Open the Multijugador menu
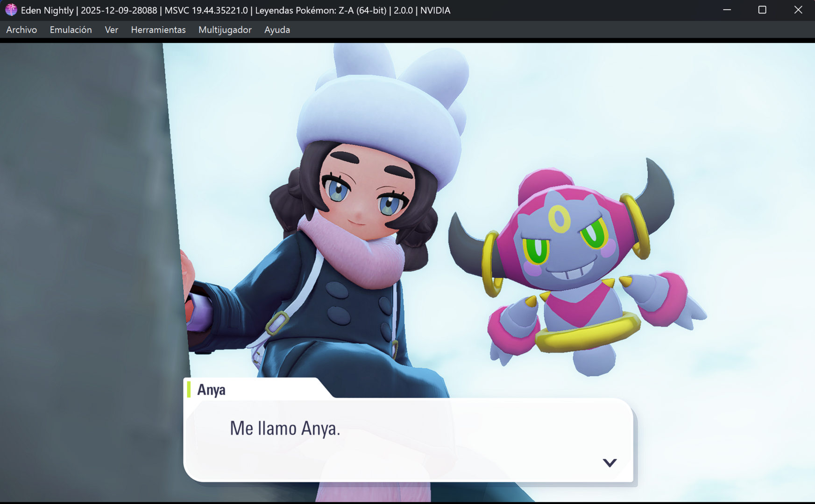This screenshot has width=815, height=504. point(225,30)
